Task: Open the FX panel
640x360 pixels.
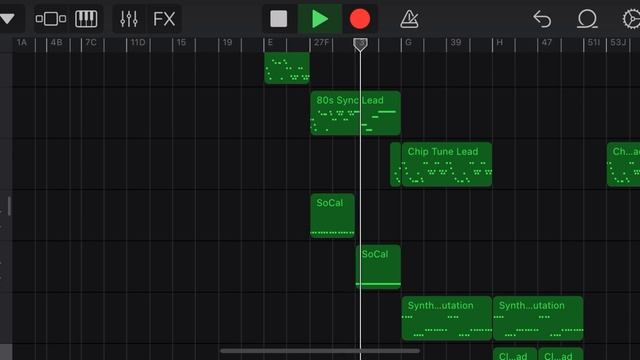Action: point(164,19)
